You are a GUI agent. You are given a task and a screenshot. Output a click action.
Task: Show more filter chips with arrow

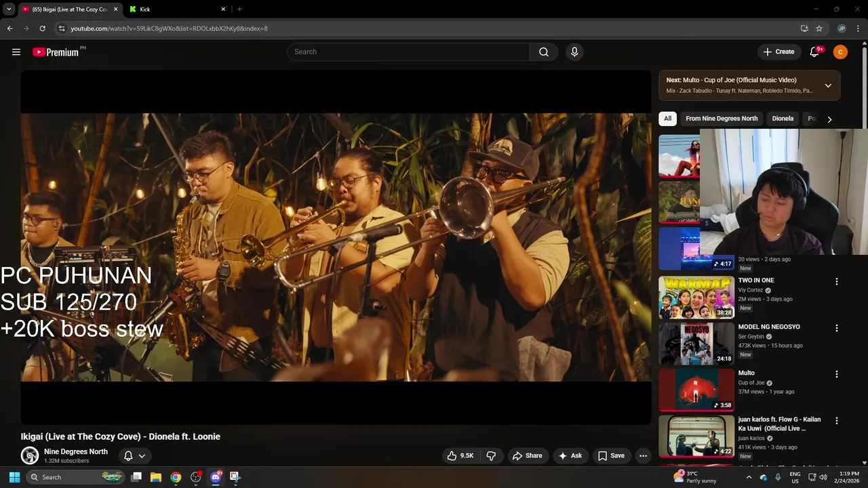coord(829,119)
